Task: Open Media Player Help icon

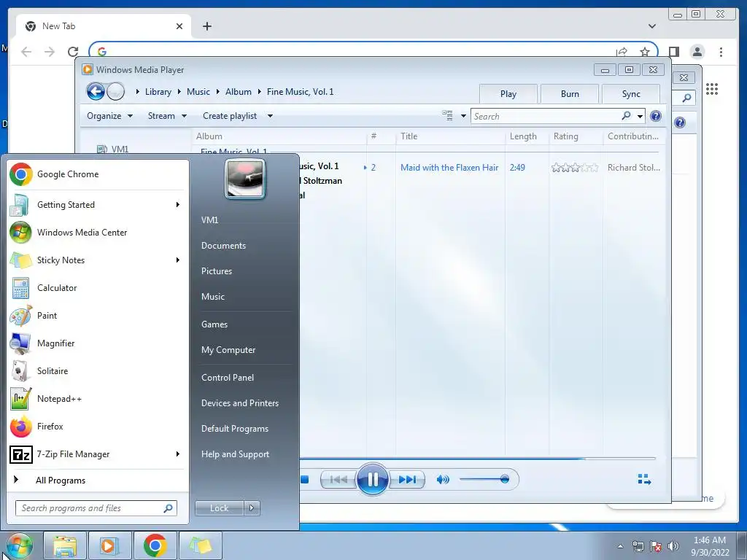Action: [656, 116]
